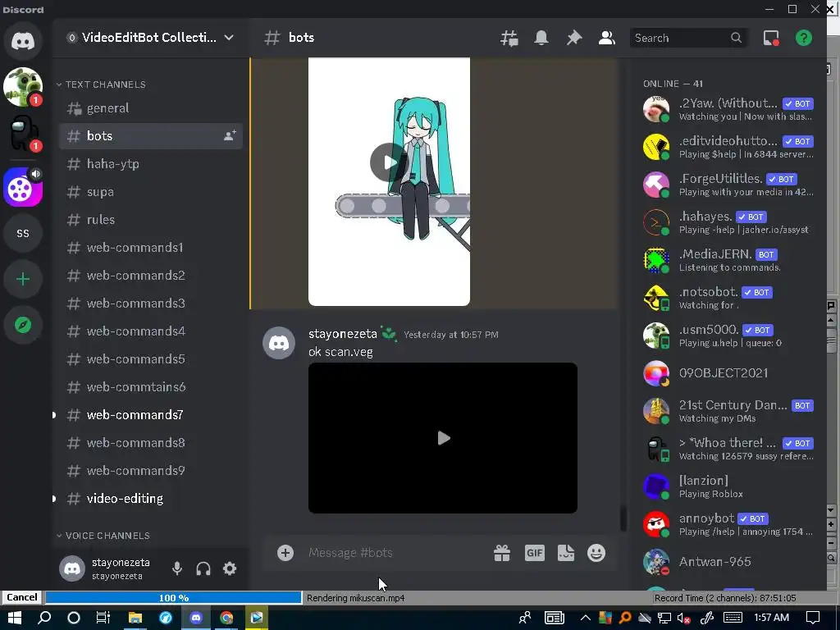Viewport: 840px width, 630px height.
Task: Open notification settings bell icon
Action: (x=541, y=38)
